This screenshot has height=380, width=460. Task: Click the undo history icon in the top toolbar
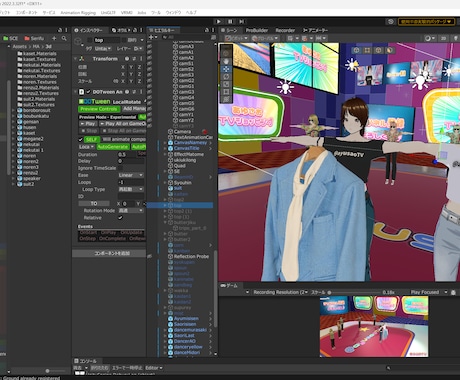tap(391, 21)
